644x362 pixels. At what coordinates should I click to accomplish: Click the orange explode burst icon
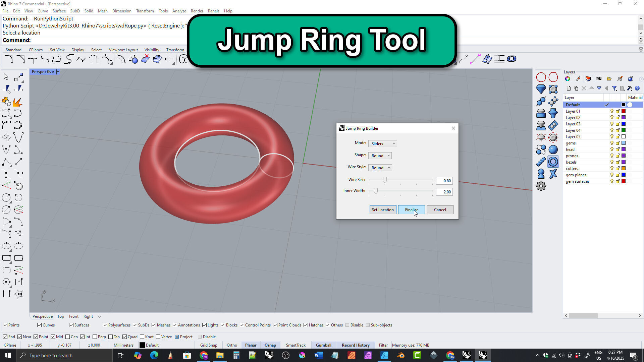[18, 101]
